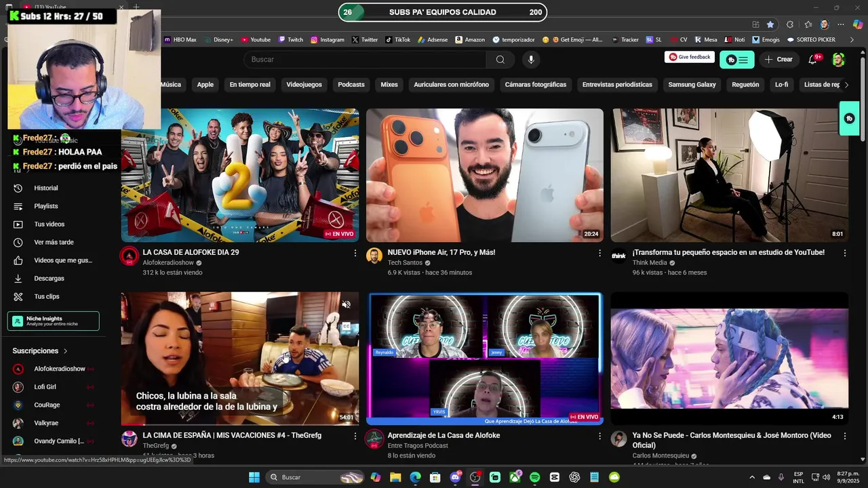The image size is (868, 488).
Task: Open Ver más tarde in sidebar
Action: click(54, 242)
